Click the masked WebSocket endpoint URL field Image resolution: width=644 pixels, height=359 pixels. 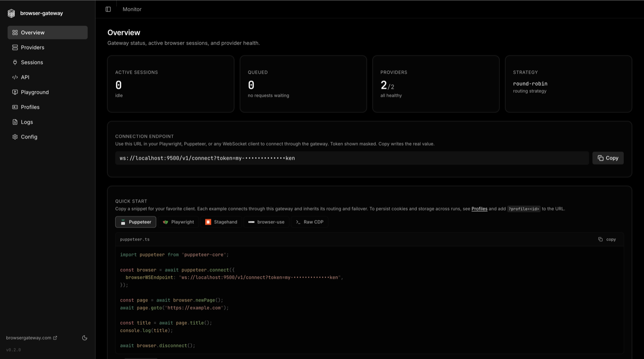tap(352, 158)
